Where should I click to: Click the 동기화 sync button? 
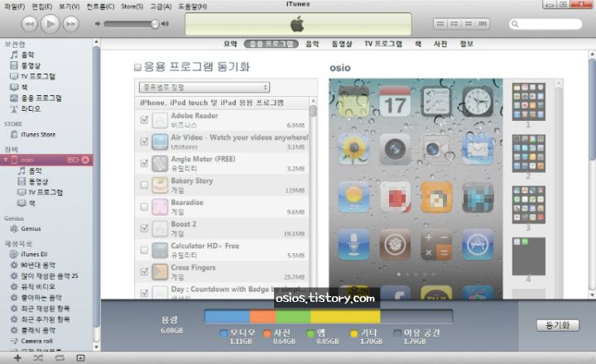point(558,325)
